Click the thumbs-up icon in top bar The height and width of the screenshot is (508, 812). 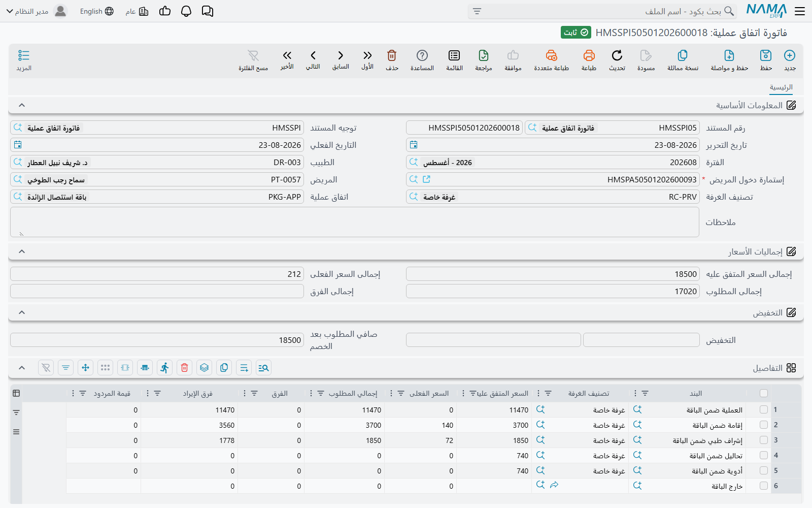[165, 11]
